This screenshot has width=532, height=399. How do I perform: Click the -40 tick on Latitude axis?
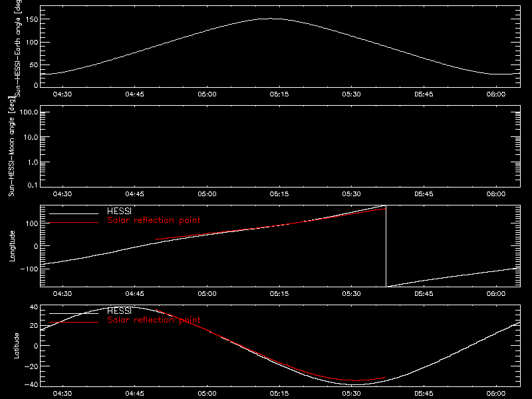[x=31, y=384]
